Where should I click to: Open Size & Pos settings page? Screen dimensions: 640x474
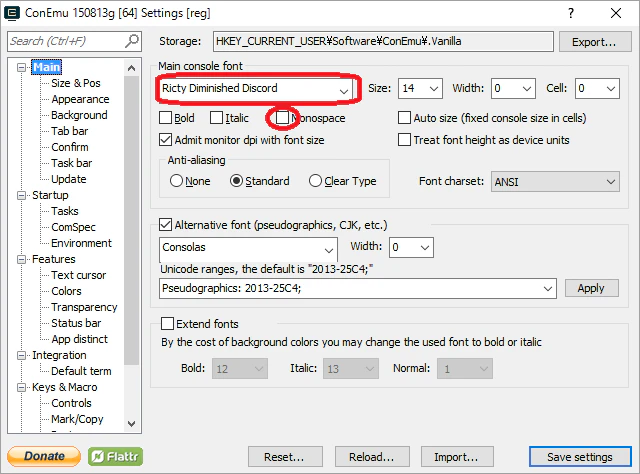click(76, 83)
